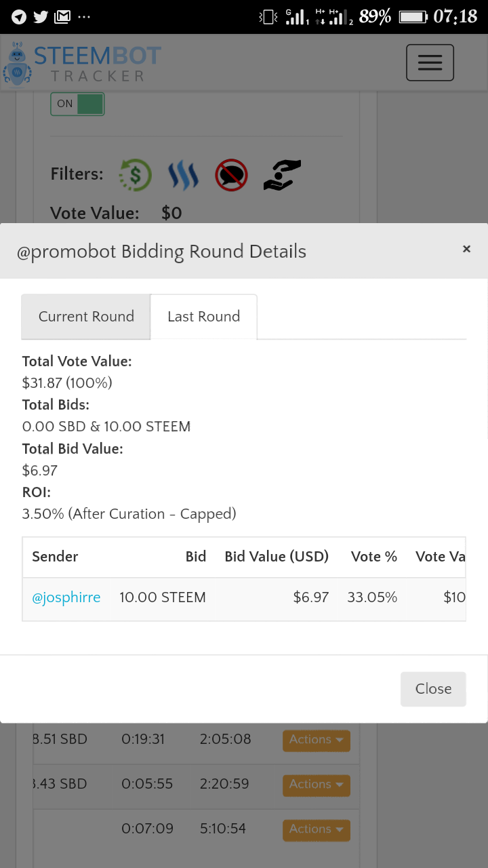Expand Actions dropdown for 3.43 SBD row
The image size is (488, 868).
pyautogui.click(x=316, y=785)
